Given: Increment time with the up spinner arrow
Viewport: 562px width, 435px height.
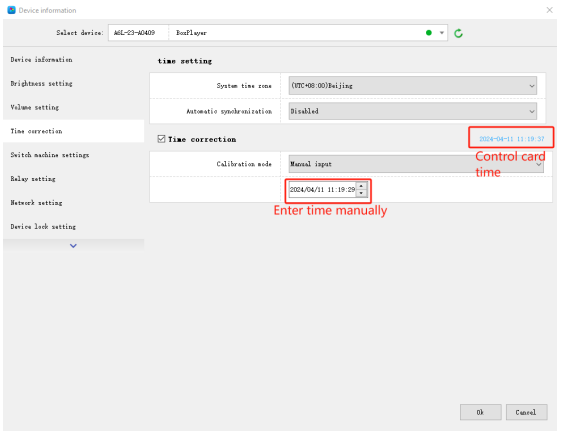Looking at the screenshot, I should tap(361, 186).
